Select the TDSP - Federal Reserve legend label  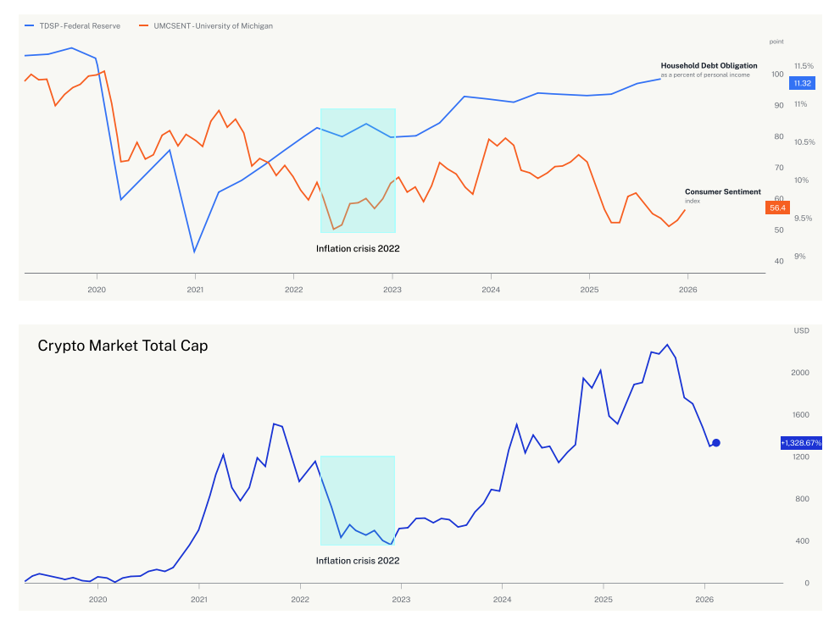click(80, 26)
